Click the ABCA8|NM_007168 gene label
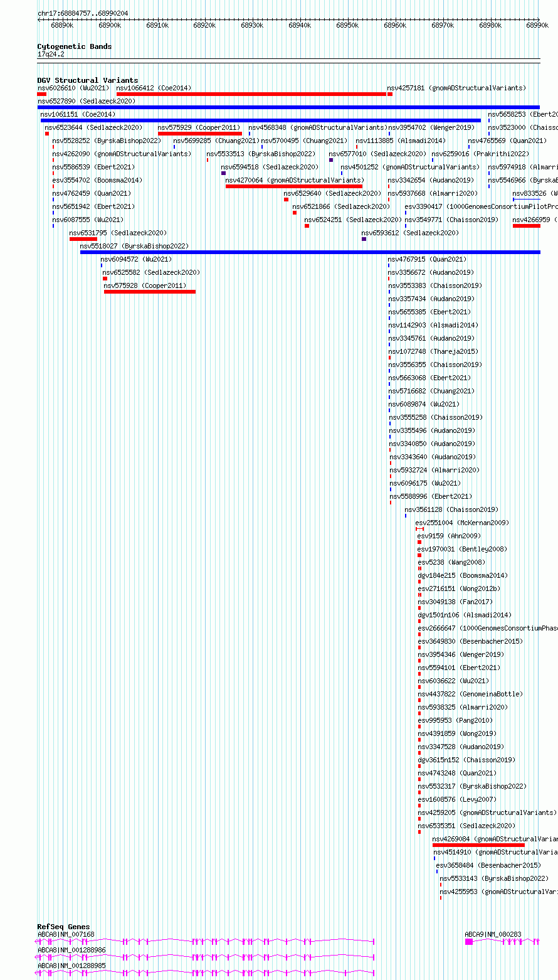The width and height of the screenshot is (558, 980). (66, 934)
